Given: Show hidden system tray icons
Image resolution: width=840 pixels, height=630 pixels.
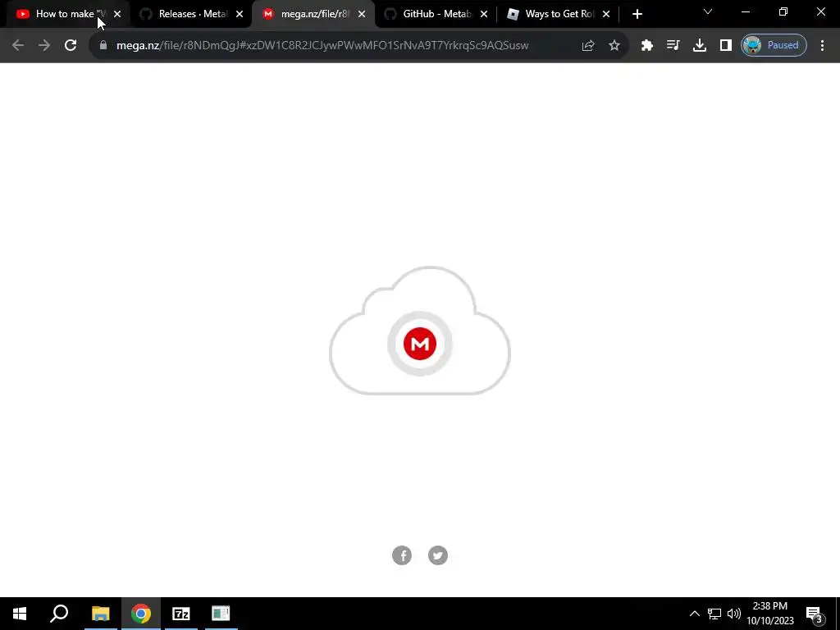Looking at the screenshot, I should (694, 614).
